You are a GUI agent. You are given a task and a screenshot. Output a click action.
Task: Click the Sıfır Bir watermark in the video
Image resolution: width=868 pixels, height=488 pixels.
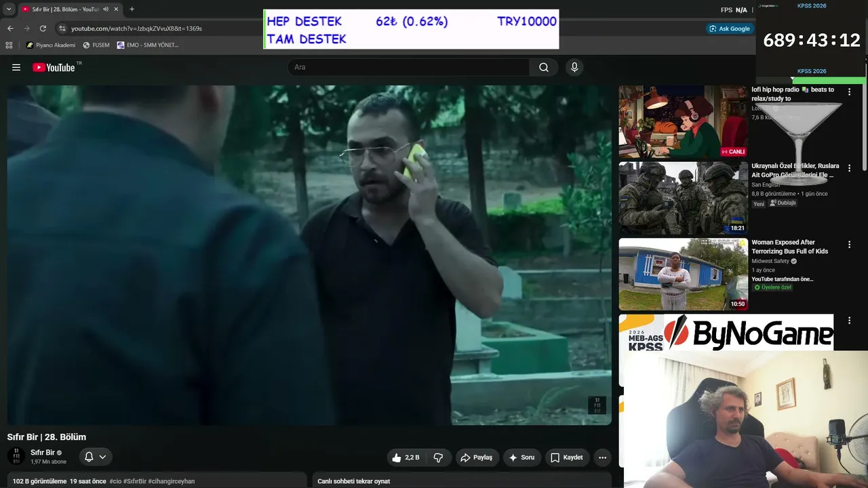click(597, 405)
